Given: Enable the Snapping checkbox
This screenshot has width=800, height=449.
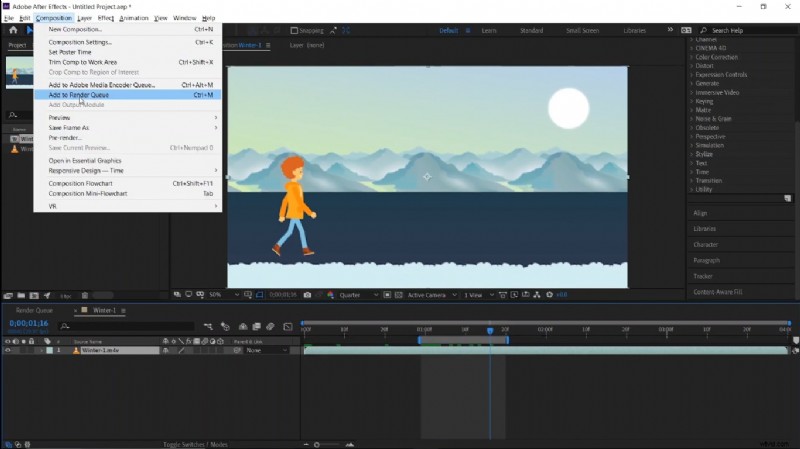Looking at the screenshot, I should pos(294,31).
